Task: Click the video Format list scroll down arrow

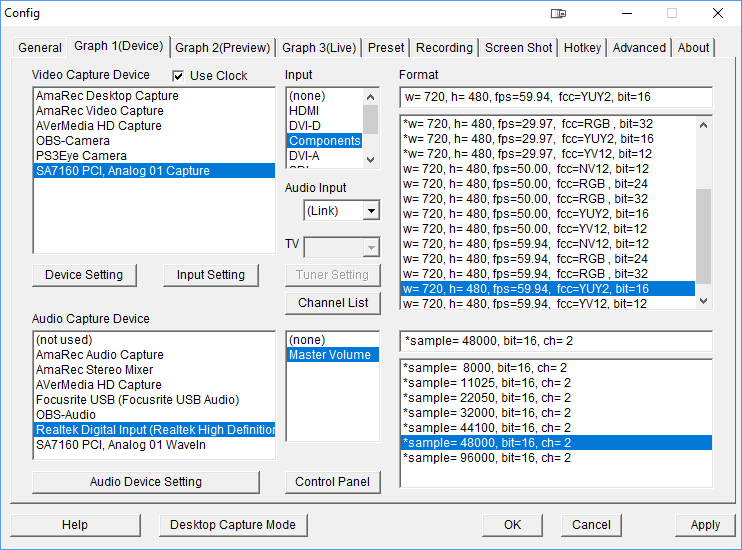Action: [x=704, y=300]
